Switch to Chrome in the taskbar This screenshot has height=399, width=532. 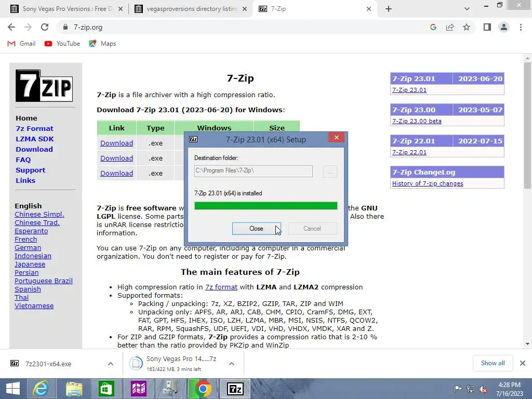click(203, 389)
